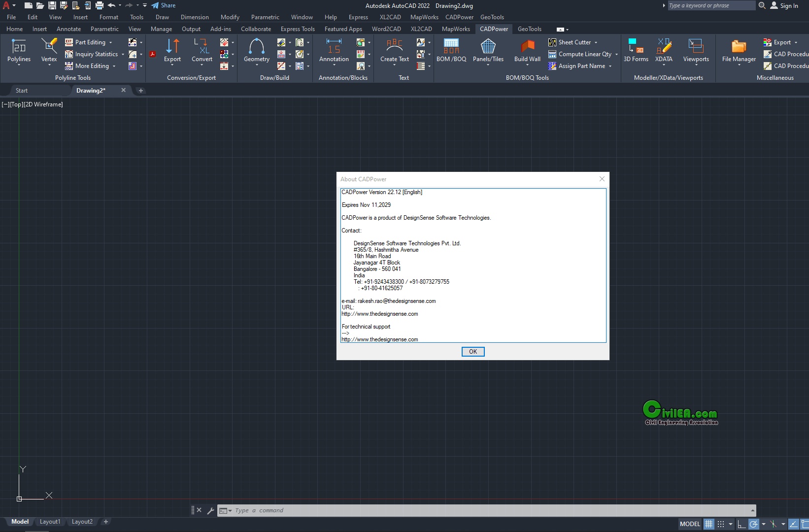Viewport: 809px width, 532px height.
Task: Expand Compute Linear Qty dropdown arrow
Action: pyautogui.click(x=616, y=55)
